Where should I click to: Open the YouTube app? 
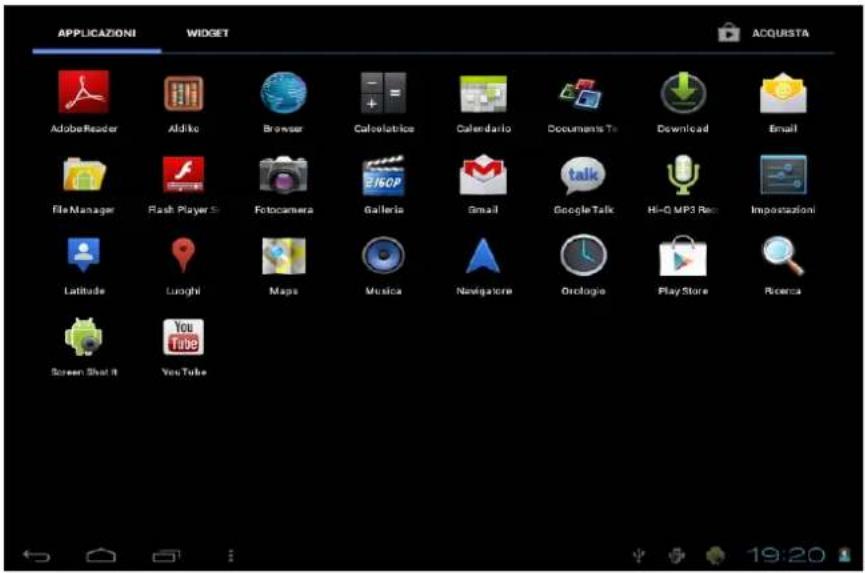[x=184, y=336]
